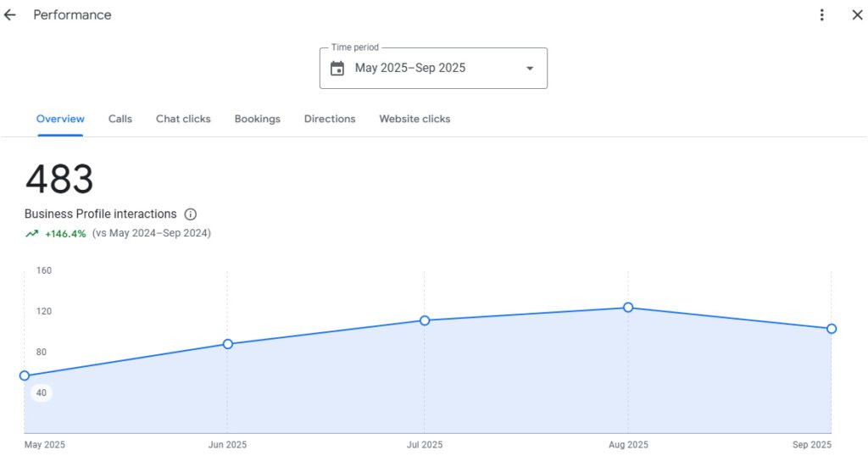Open the Calls tab

pyautogui.click(x=120, y=120)
